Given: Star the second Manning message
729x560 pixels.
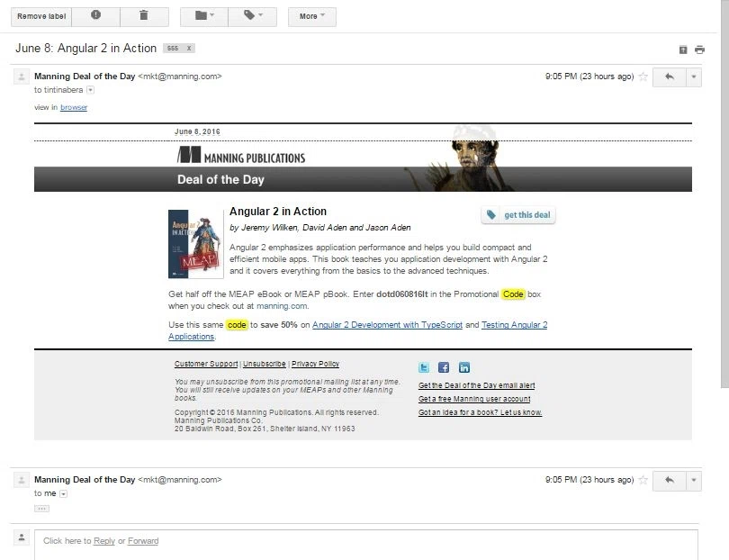Looking at the screenshot, I should pyautogui.click(x=643, y=480).
